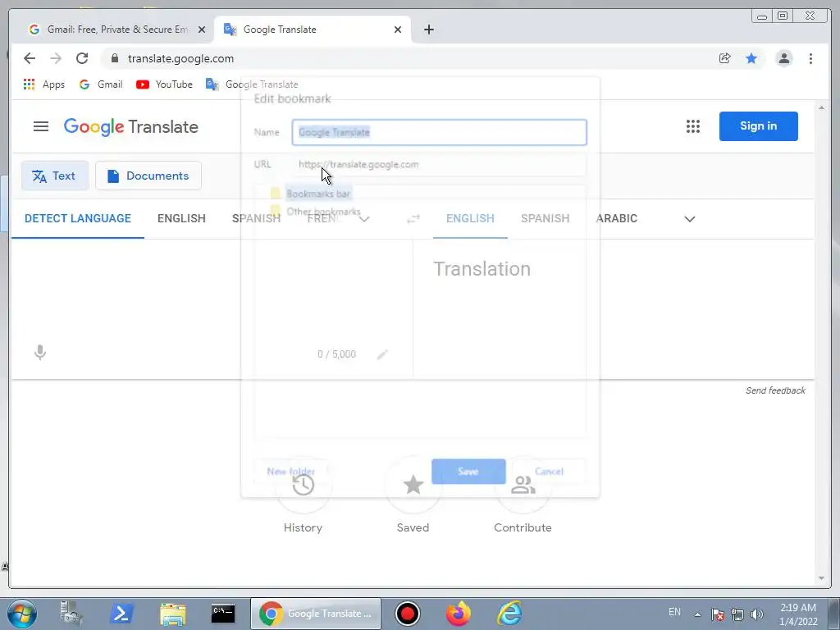This screenshot has width=840, height=630.
Task: Click the red record button in taskbar
Action: pos(408,614)
